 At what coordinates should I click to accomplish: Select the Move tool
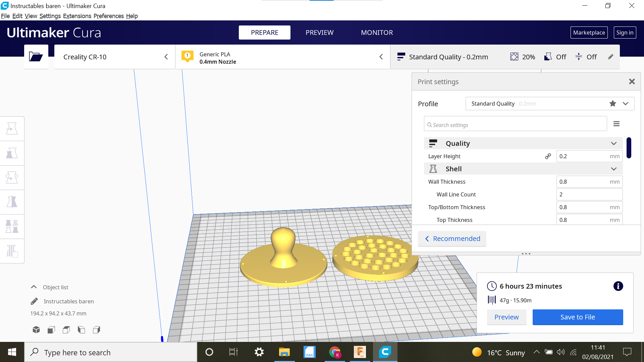pos(12,128)
